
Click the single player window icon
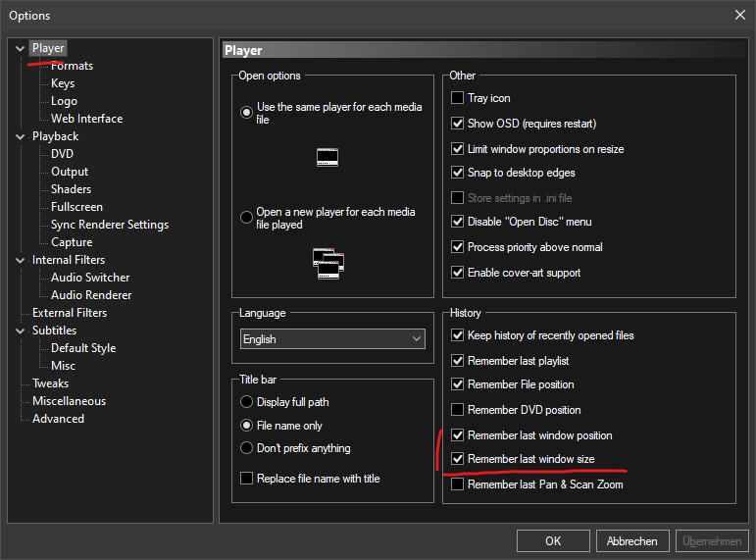click(328, 157)
